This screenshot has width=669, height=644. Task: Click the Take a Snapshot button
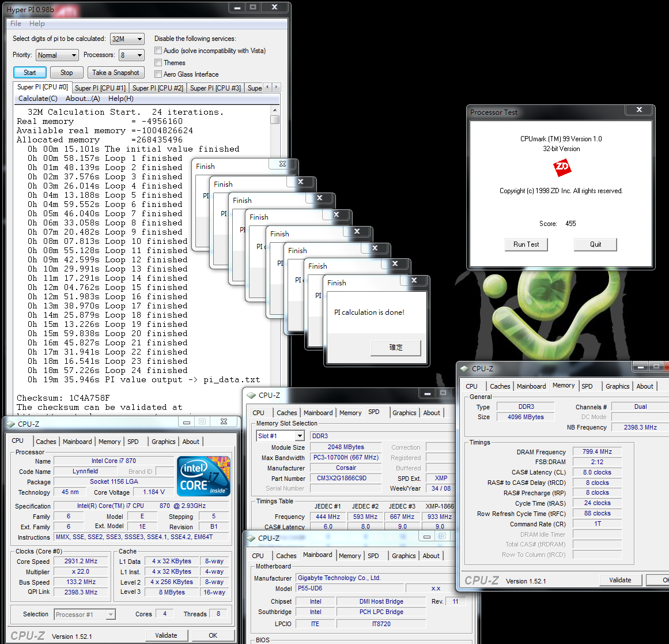pos(116,73)
